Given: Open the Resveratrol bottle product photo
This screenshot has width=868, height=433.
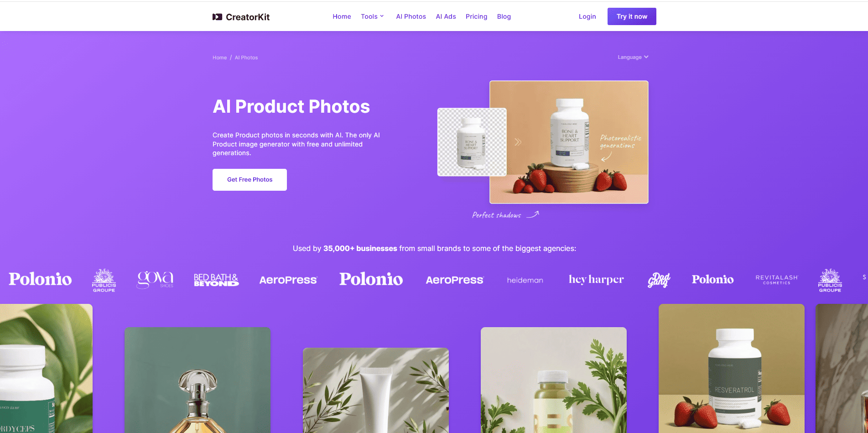Looking at the screenshot, I should click(731, 368).
